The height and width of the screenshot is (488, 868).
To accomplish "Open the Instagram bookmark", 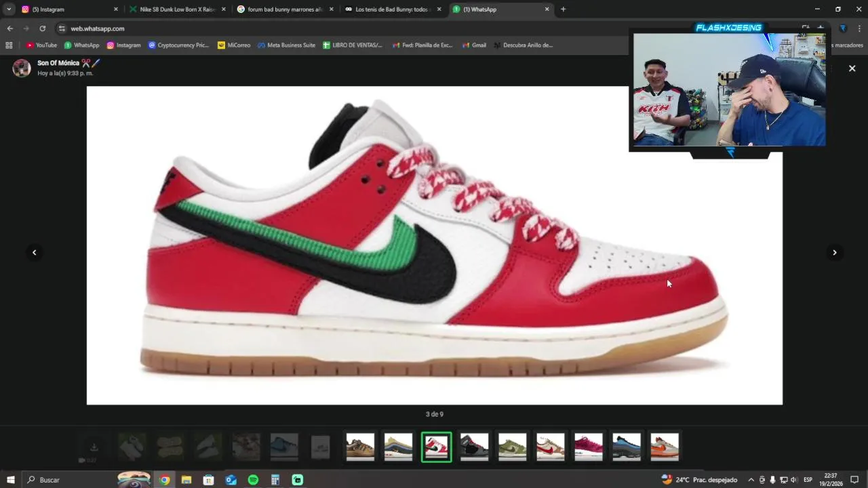I will click(x=123, y=45).
